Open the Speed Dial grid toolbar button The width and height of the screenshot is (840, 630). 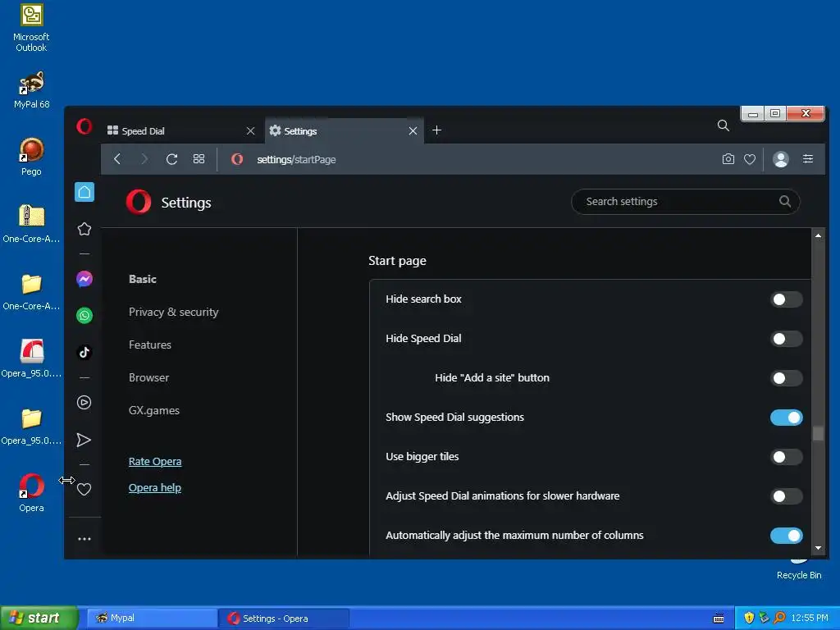click(x=199, y=159)
